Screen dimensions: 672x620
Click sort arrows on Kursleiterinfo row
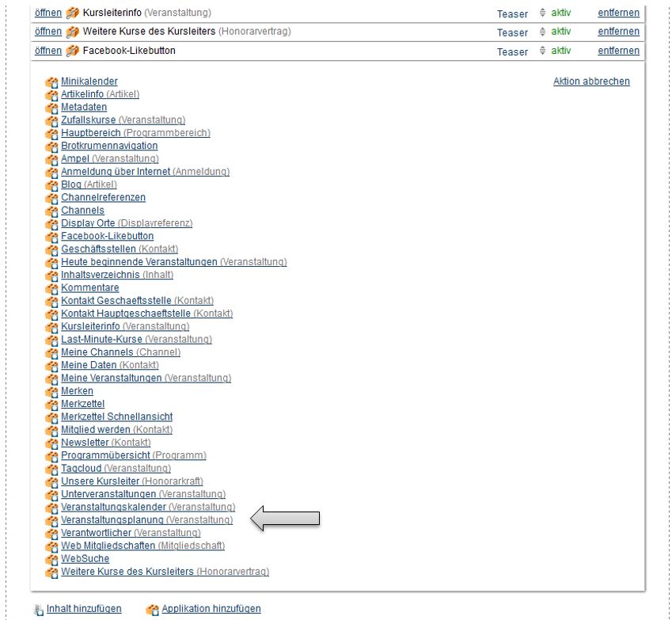[542, 13]
